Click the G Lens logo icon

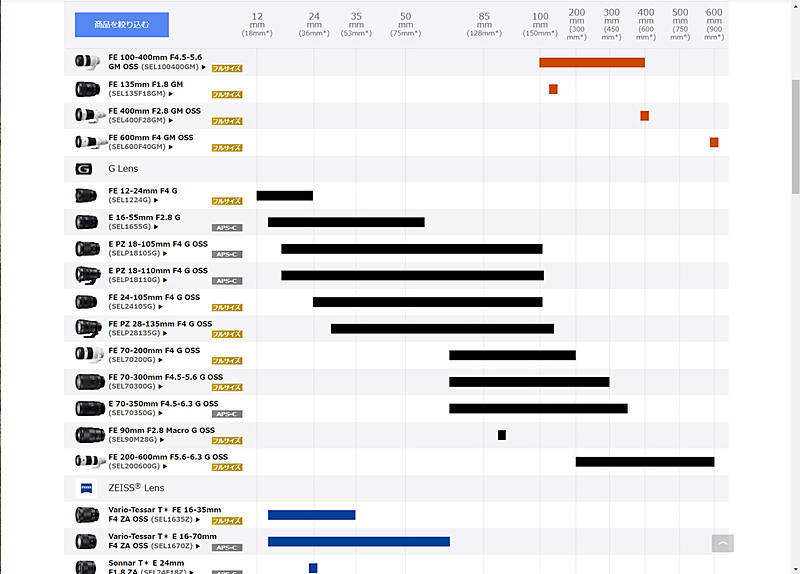click(84, 169)
